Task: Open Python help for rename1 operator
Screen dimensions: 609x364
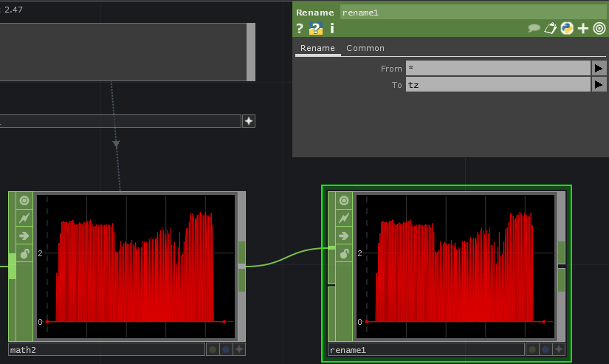Action: [316, 29]
